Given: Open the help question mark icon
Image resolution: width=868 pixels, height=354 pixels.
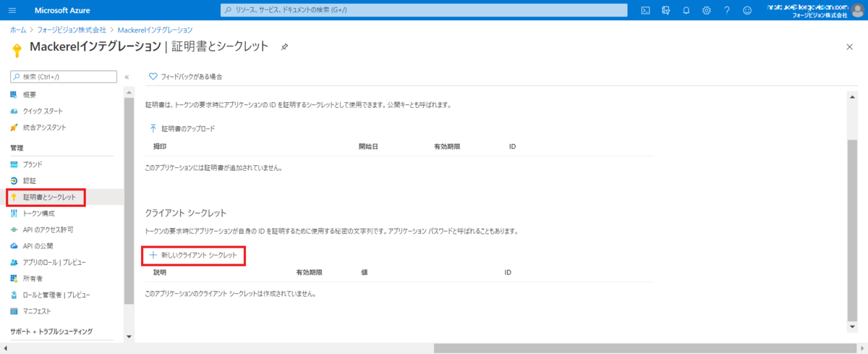Looking at the screenshot, I should click(727, 10).
